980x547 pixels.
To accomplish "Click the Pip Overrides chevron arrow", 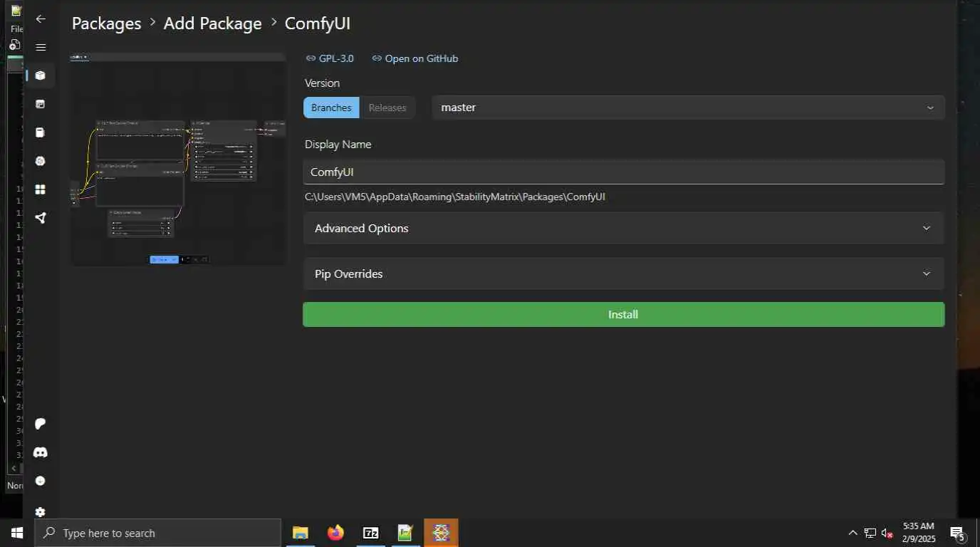I will tap(927, 273).
